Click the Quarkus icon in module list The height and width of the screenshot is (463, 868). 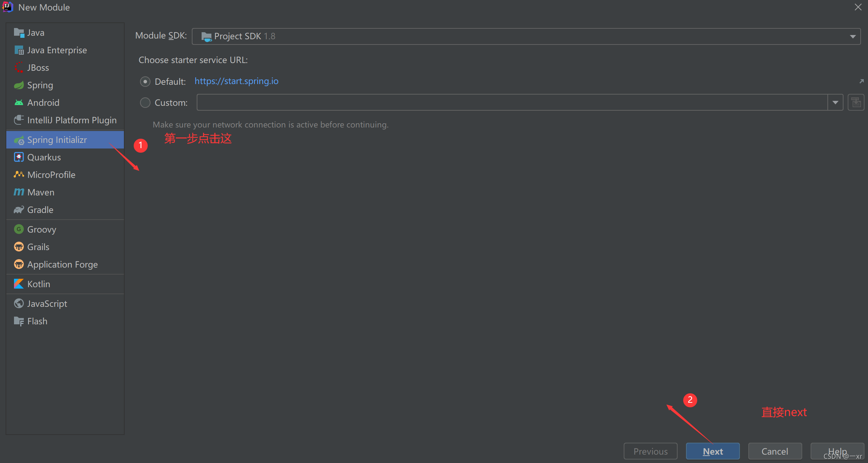tap(19, 157)
